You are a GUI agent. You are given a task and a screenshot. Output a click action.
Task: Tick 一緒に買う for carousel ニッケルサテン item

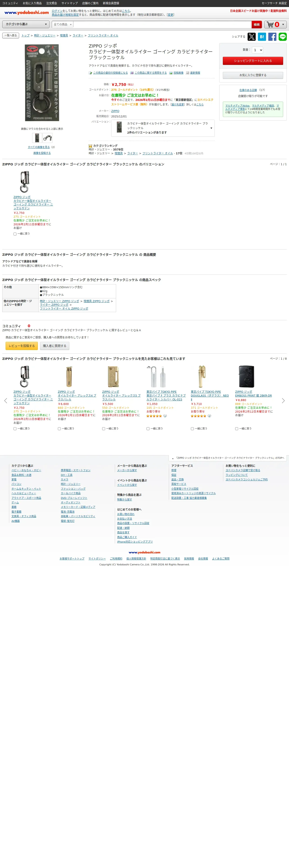coord(15,429)
